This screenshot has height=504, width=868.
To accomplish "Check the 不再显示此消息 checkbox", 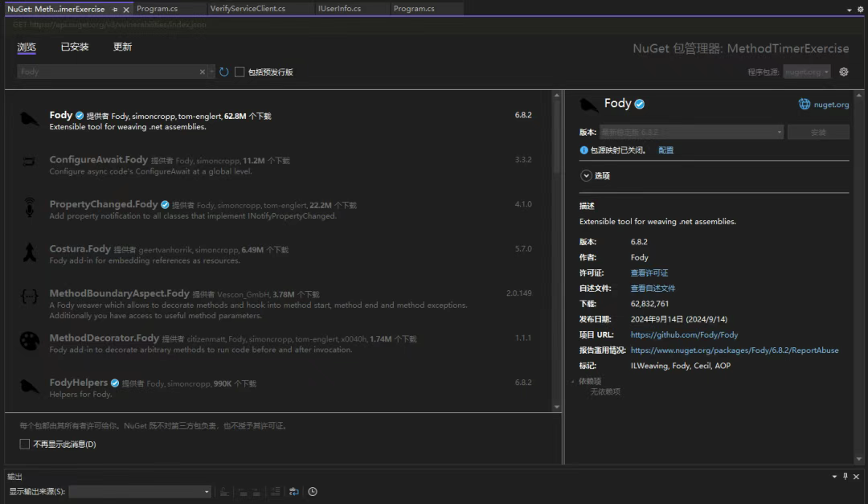I will click(x=24, y=445).
